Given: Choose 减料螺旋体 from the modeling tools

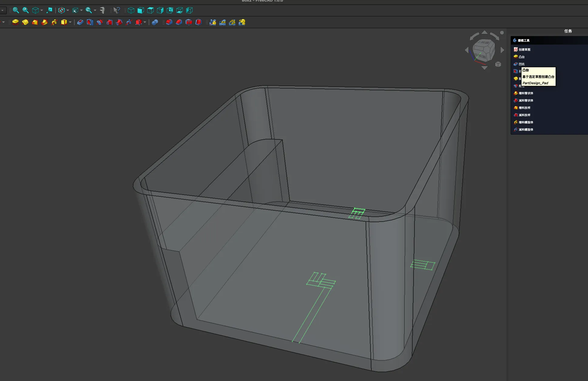Looking at the screenshot, I should coord(525,129).
